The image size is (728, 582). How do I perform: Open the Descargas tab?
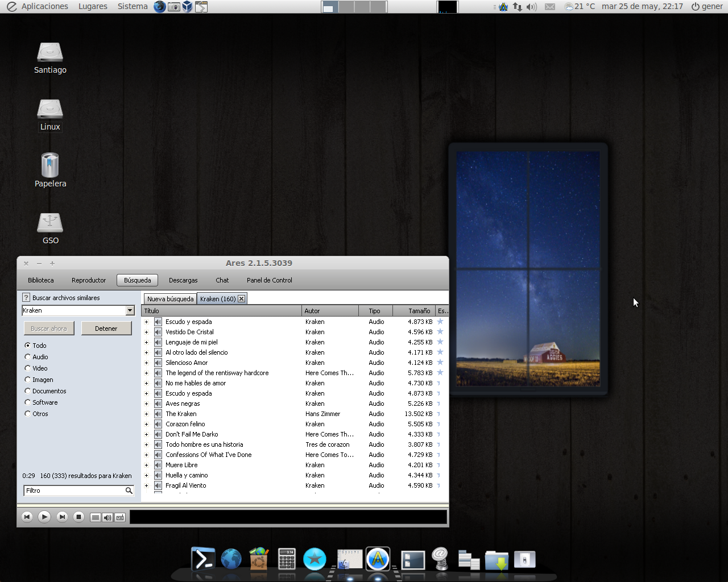[183, 280]
